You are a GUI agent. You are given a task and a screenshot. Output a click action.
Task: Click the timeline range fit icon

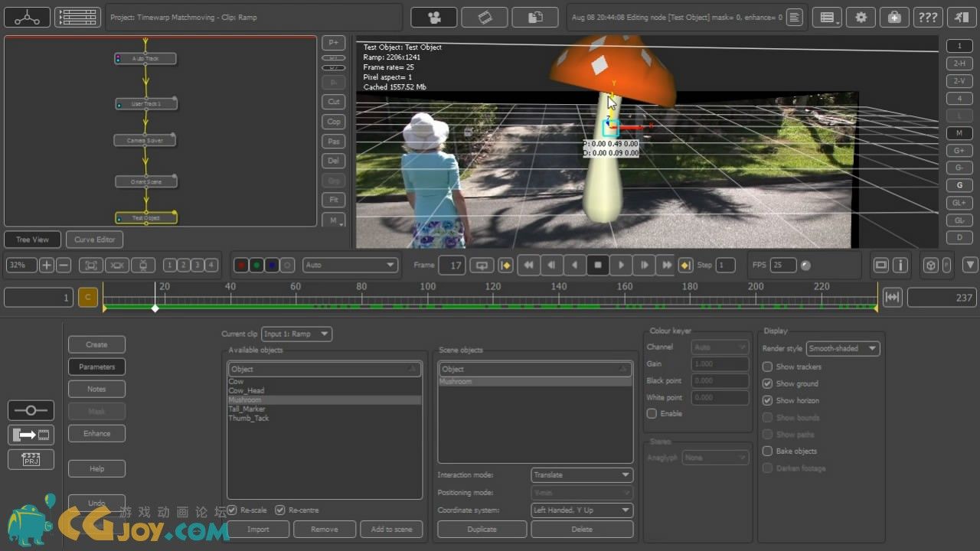pyautogui.click(x=892, y=298)
